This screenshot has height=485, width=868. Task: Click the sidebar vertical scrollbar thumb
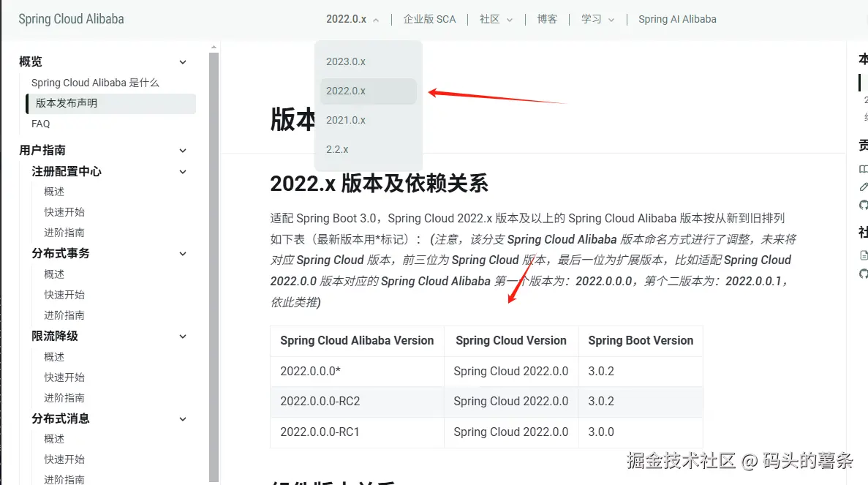tap(214, 267)
